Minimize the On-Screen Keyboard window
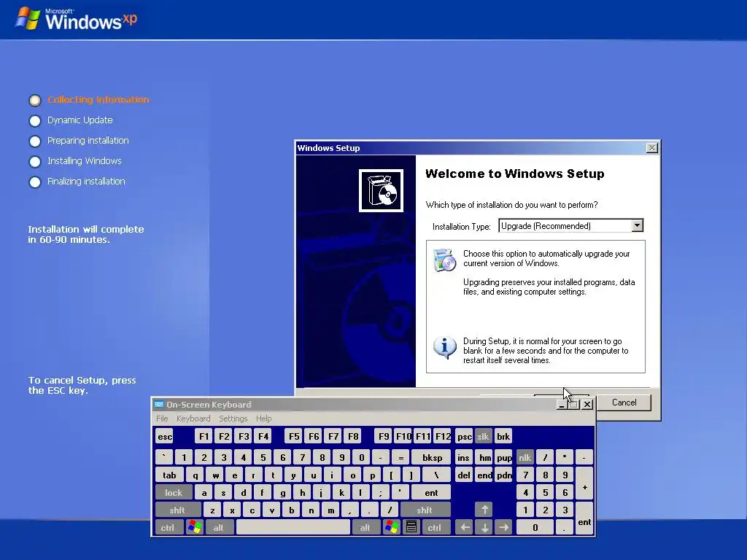 562,404
